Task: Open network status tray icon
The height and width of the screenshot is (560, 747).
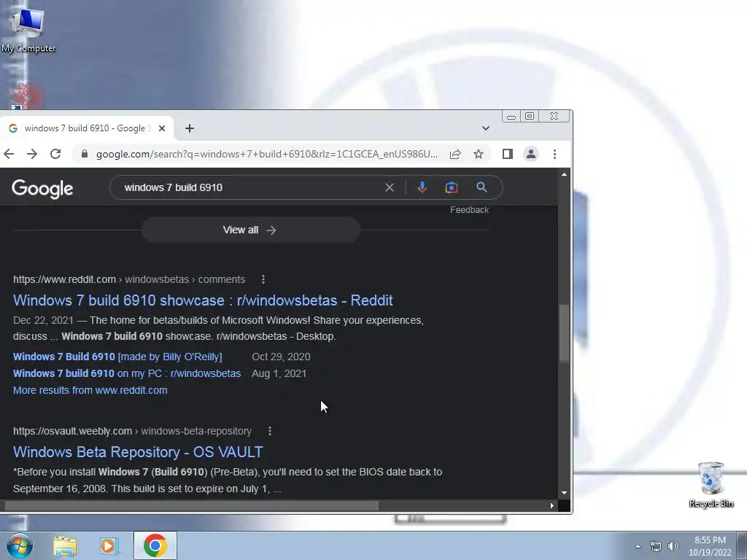Action: pos(656,546)
